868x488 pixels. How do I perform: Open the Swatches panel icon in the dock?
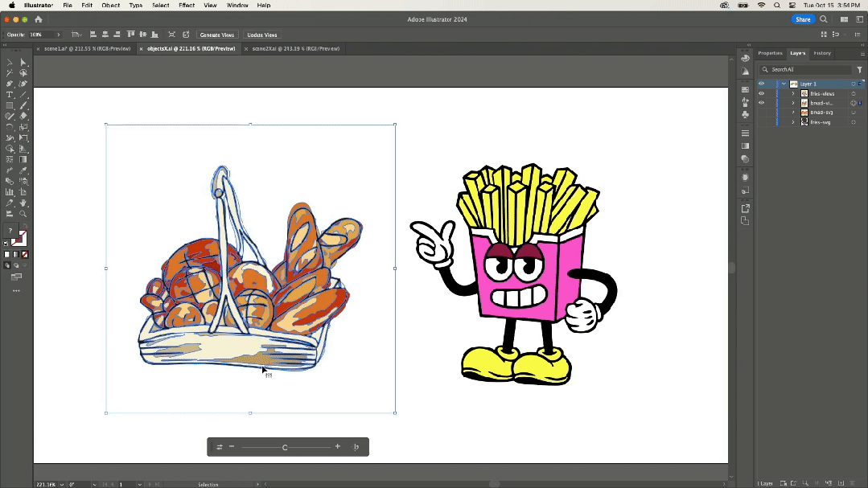point(745,89)
